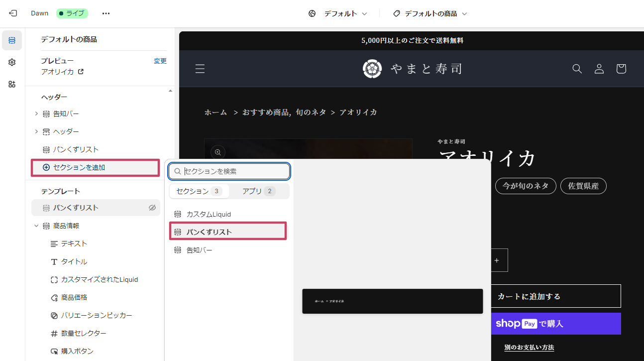Switch to the アプリ tab in the section picker
Viewport: 644px width, 361px height.
tap(258, 191)
